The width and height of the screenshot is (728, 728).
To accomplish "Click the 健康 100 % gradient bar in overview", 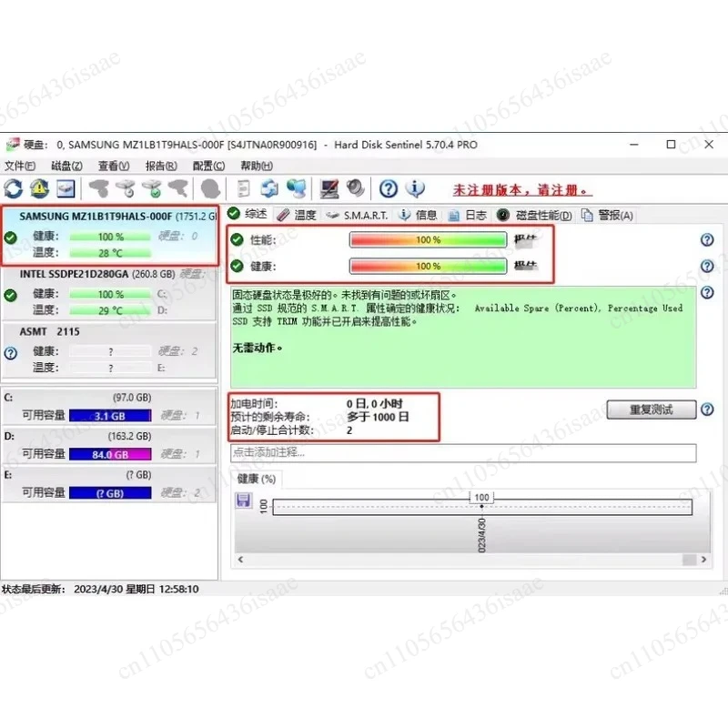I will pyautogui.click(x=428, y=266).
